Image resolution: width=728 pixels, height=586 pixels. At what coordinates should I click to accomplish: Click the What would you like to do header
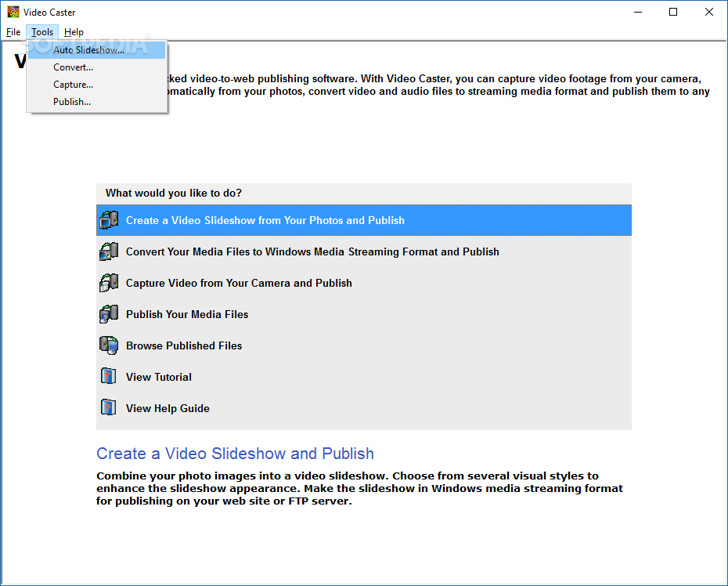174,193
